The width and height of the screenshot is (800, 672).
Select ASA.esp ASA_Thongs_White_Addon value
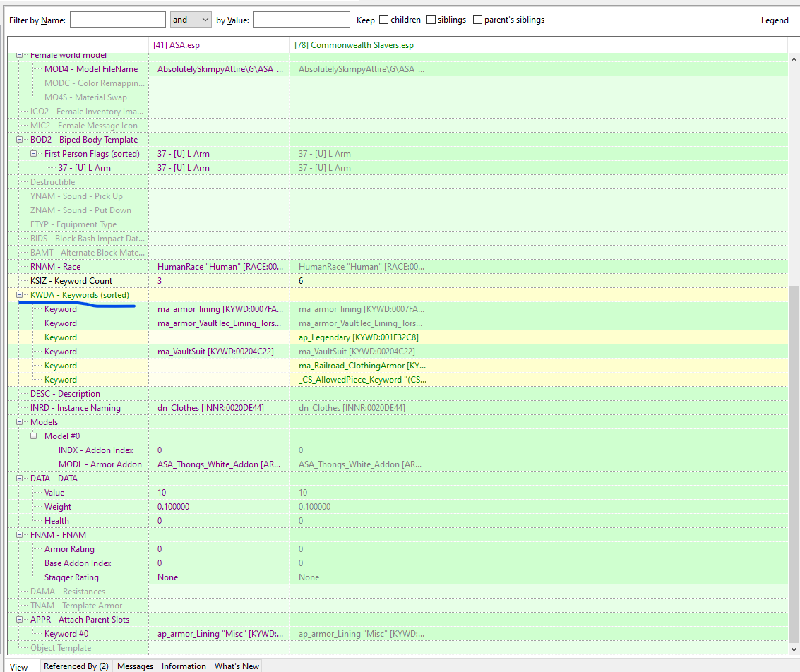[219, 464]
